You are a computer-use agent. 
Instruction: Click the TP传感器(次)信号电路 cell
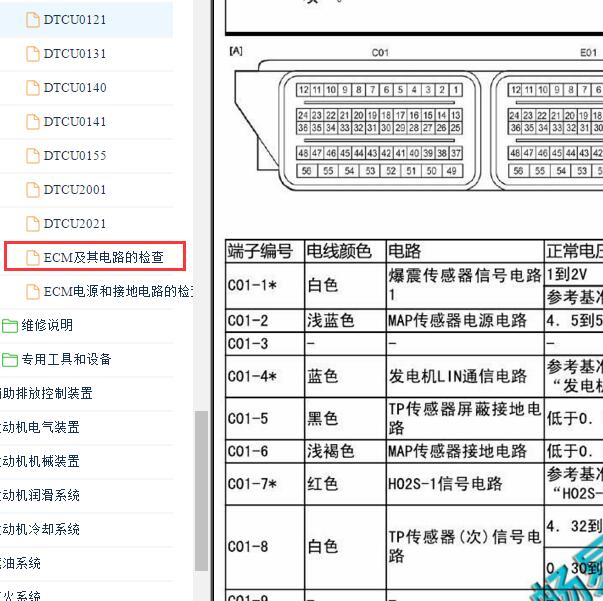click(x=465, y=546)
